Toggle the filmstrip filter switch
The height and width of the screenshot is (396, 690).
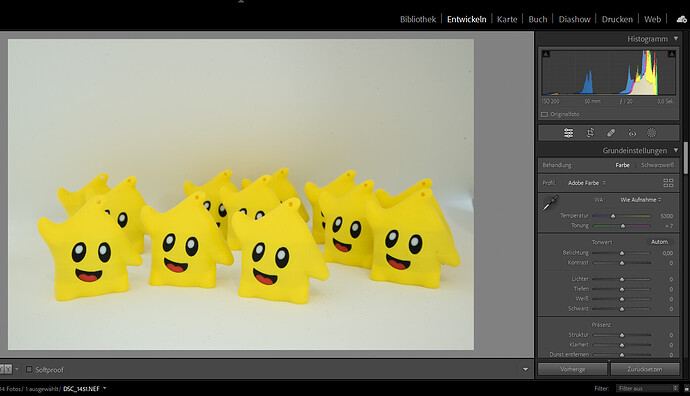point(687,389)
